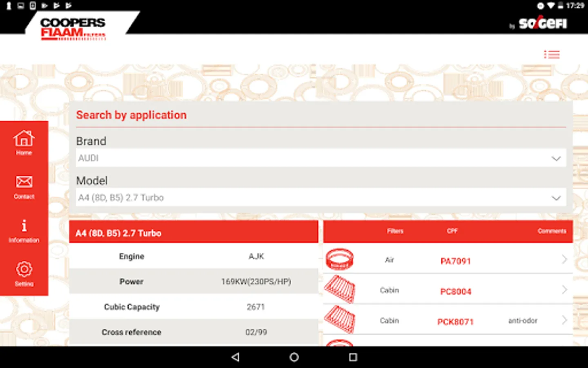The width and height of the screenshot is (588, 368).
Task: Tap the 17:29 clock in status bar
Action: coord(575,5)
